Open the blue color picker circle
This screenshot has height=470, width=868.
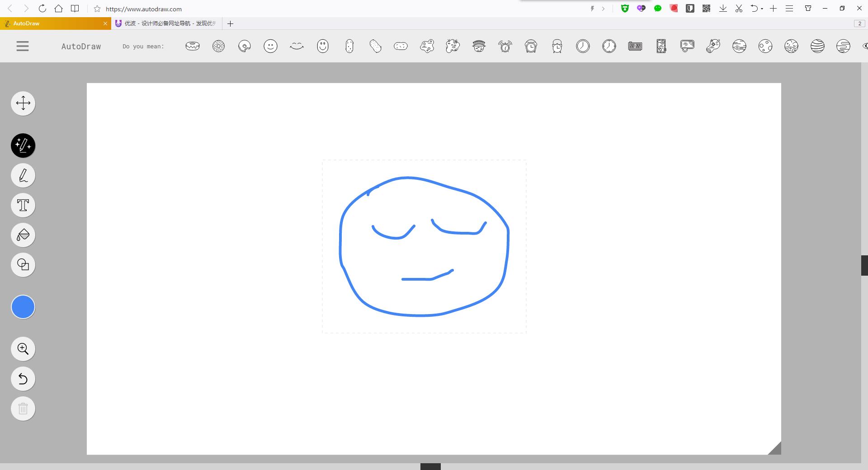click(x=23, y=307)
